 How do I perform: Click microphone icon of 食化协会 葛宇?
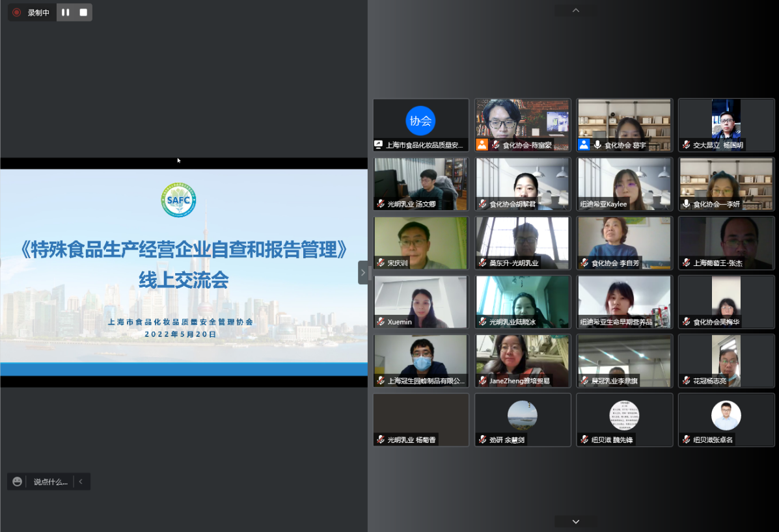[x=597, y=145]
